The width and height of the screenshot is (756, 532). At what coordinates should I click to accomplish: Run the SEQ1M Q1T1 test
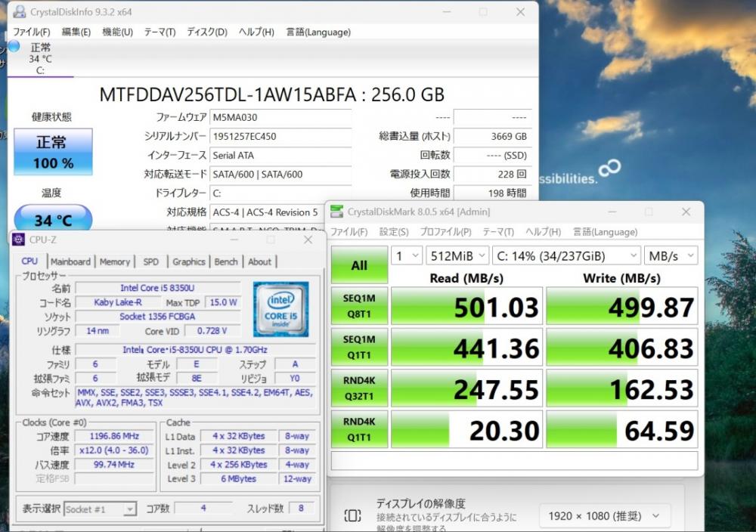[359, 347]
